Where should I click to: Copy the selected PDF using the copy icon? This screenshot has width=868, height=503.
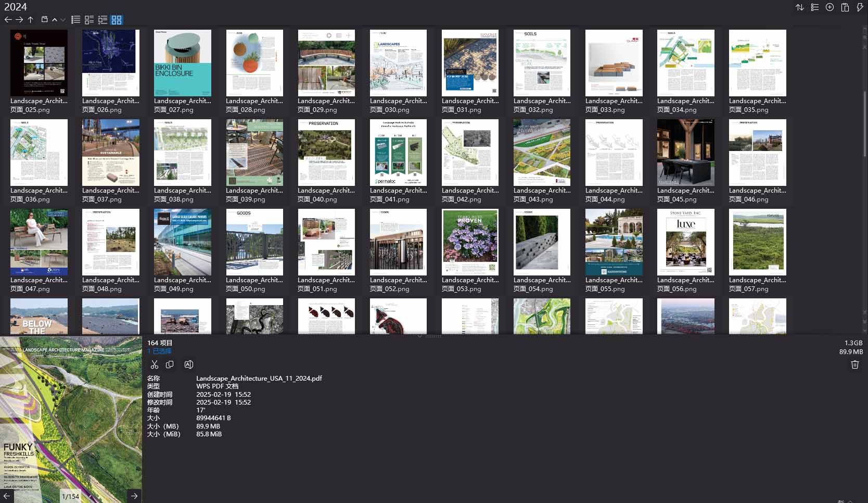[170, 364]
